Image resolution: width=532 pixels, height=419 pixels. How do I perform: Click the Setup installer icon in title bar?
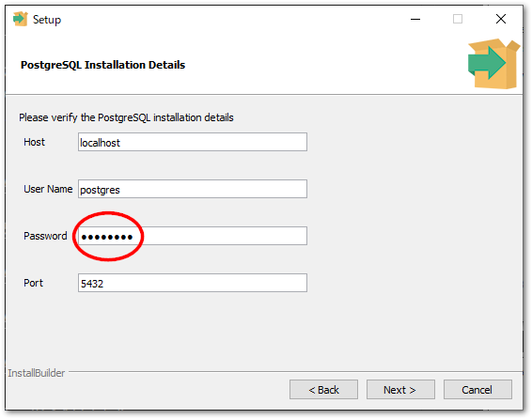[x=20, y=19]
